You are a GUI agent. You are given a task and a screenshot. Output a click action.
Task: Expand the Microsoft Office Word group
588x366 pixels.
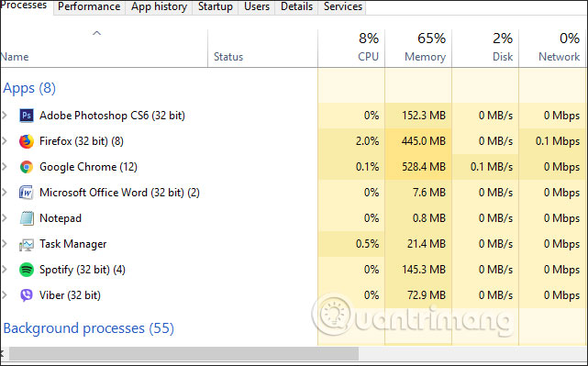click(5, 193)
